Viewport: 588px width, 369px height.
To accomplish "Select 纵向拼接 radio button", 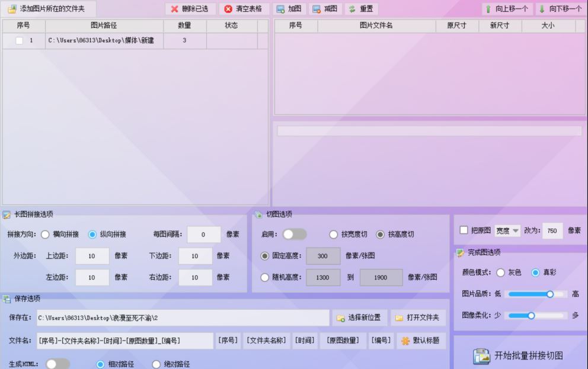I will [92, 235].
